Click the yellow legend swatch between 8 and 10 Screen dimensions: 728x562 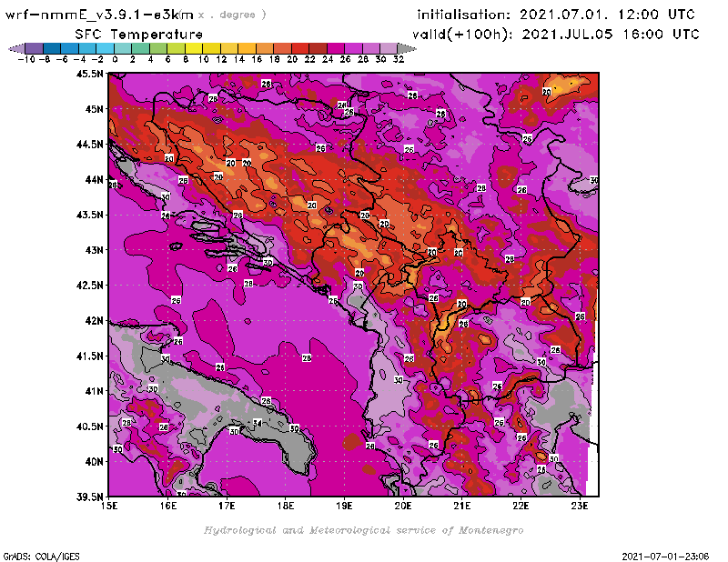point(194,48)
